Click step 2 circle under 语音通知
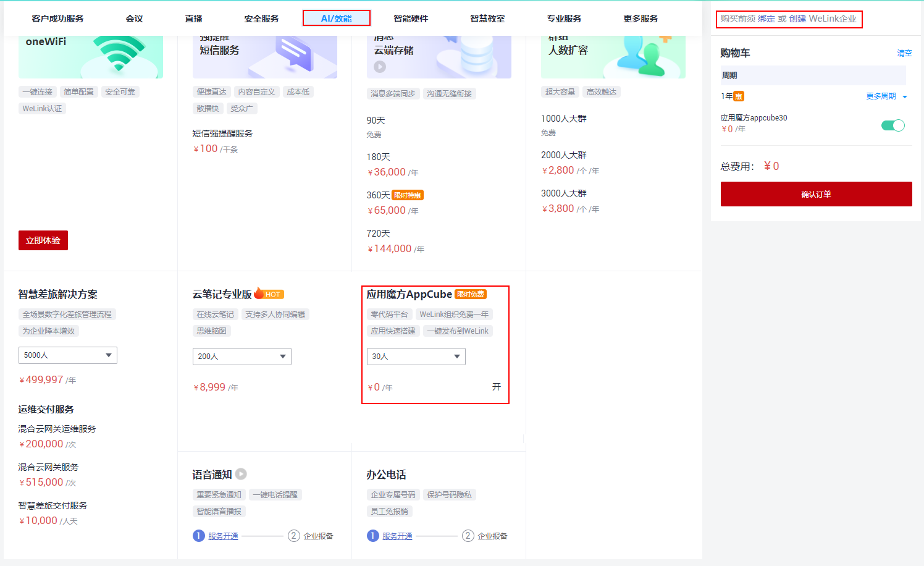The height and width of the screenshot is (566, 924). [x=294, y=536]
